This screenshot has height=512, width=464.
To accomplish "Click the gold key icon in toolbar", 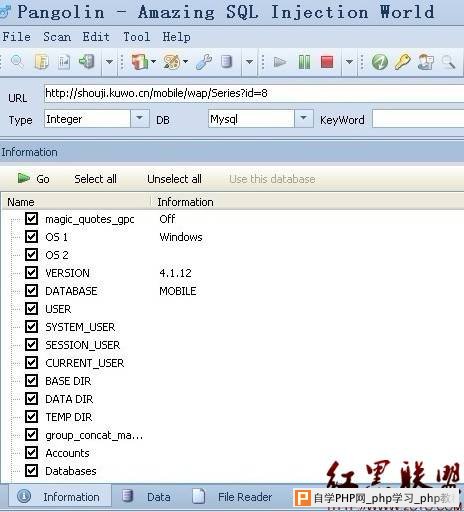I will pos(403,62).
